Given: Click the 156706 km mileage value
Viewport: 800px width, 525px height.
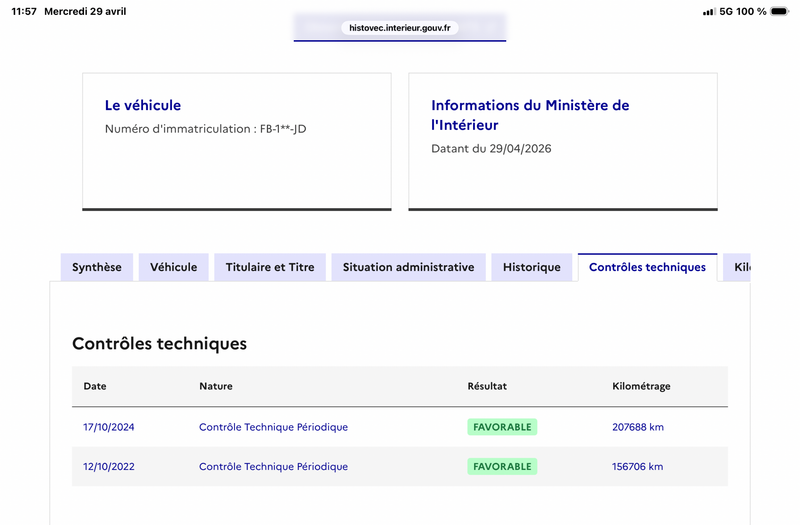Looking at the screenshot, I should [638, 466].
